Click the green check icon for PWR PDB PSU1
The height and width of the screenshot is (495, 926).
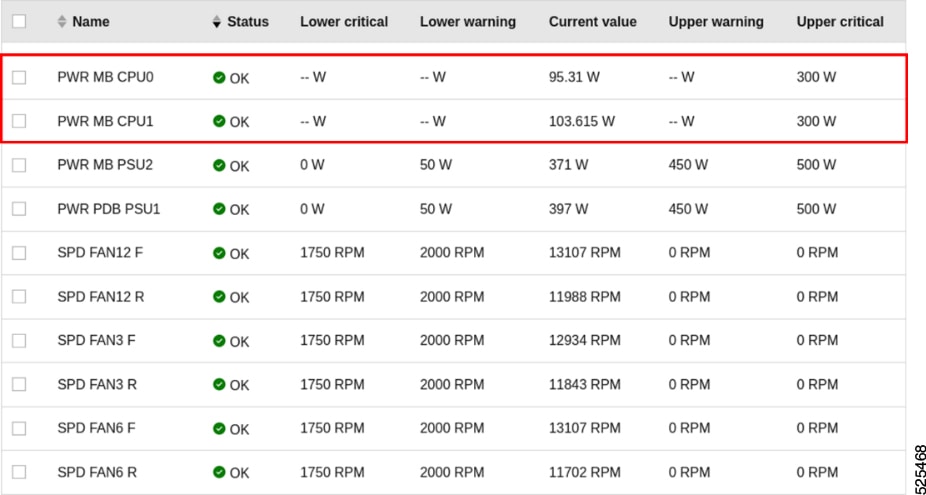219,209
